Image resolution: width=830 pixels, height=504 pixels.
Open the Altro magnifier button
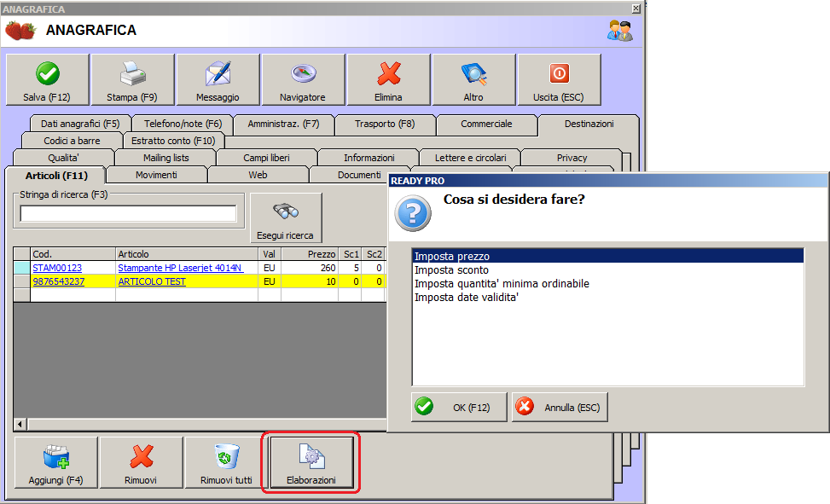pos(473,79)
